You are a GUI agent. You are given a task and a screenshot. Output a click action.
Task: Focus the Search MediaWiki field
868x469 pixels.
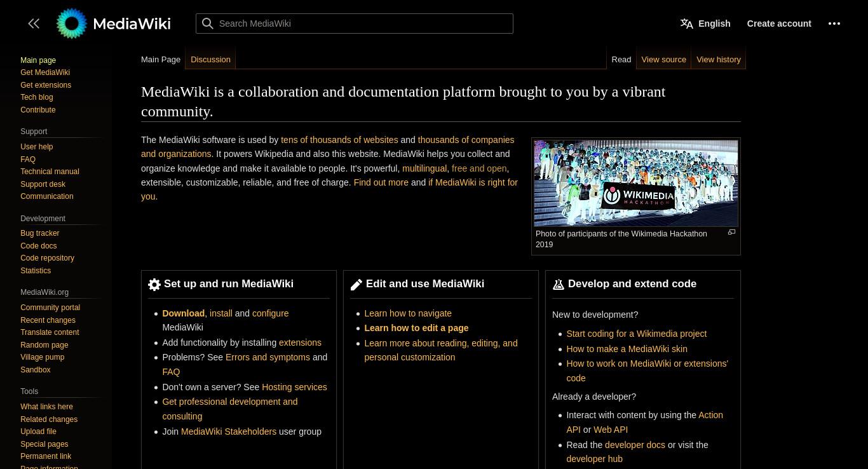coord(355,24)
